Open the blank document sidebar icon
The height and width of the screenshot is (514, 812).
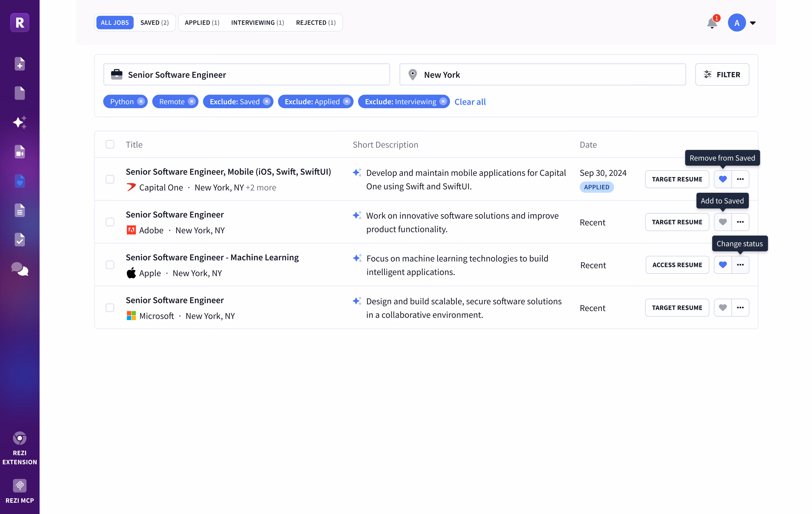coord(20,93)
